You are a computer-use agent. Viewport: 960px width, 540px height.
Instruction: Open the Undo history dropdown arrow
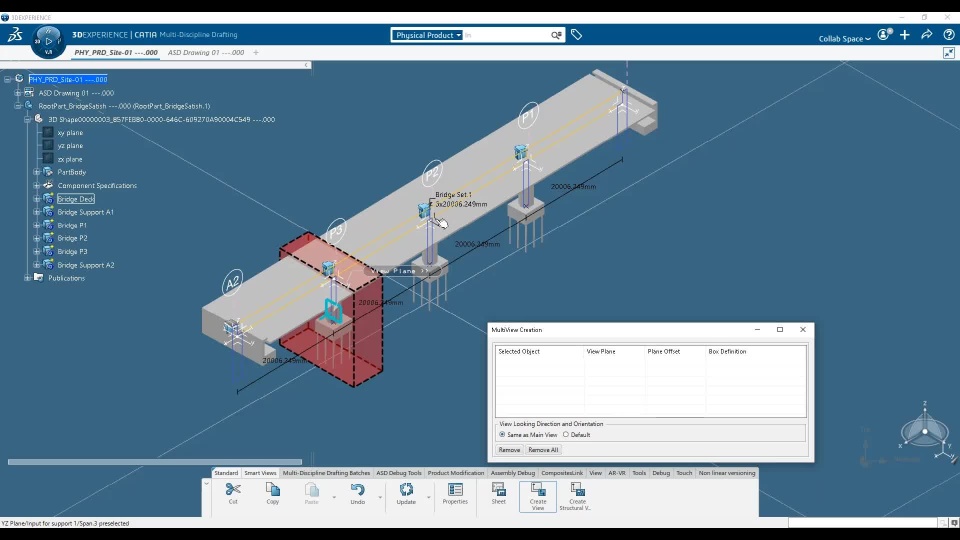tap(380, 497)
